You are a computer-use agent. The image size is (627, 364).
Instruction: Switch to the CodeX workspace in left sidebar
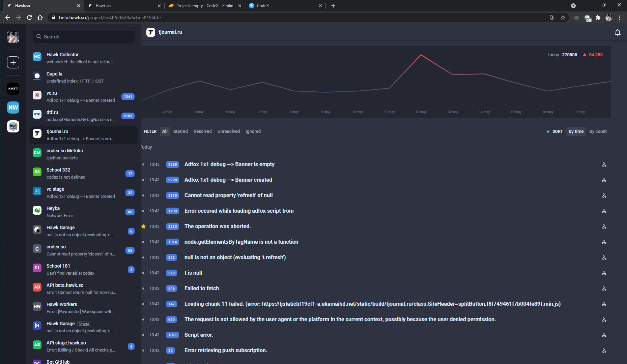(x=13, y=126)
